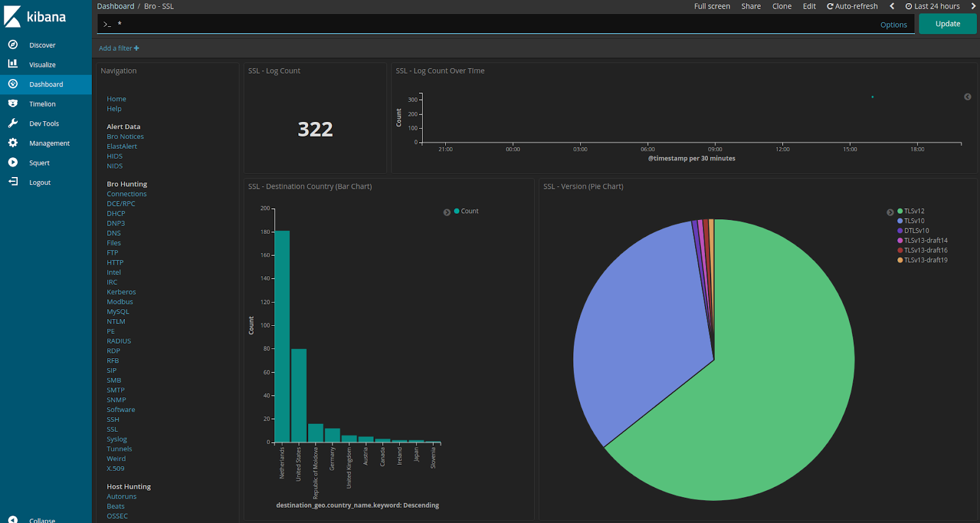This screenshot has height=523, width=980.
Task: Open Discover via compass icon
Action: pos(13,45)
